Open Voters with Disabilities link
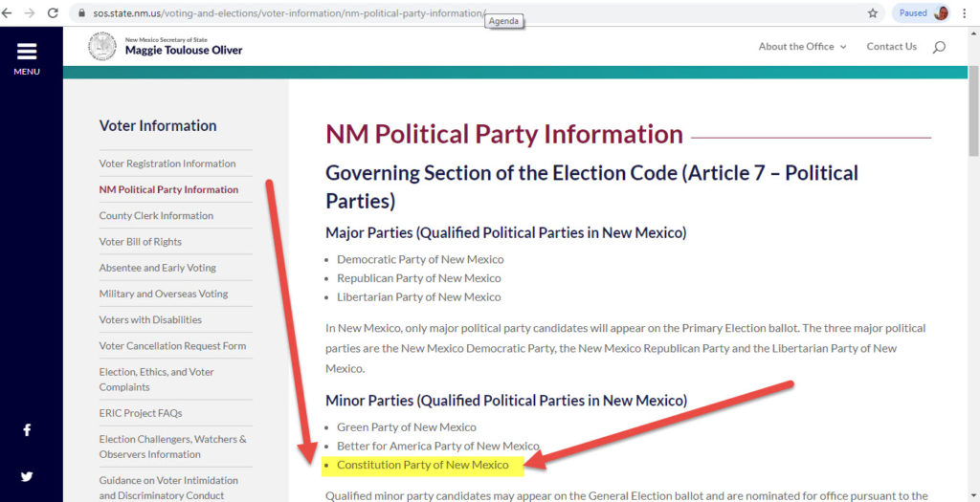This screenshot has height=502, width=980. point(150,319)
